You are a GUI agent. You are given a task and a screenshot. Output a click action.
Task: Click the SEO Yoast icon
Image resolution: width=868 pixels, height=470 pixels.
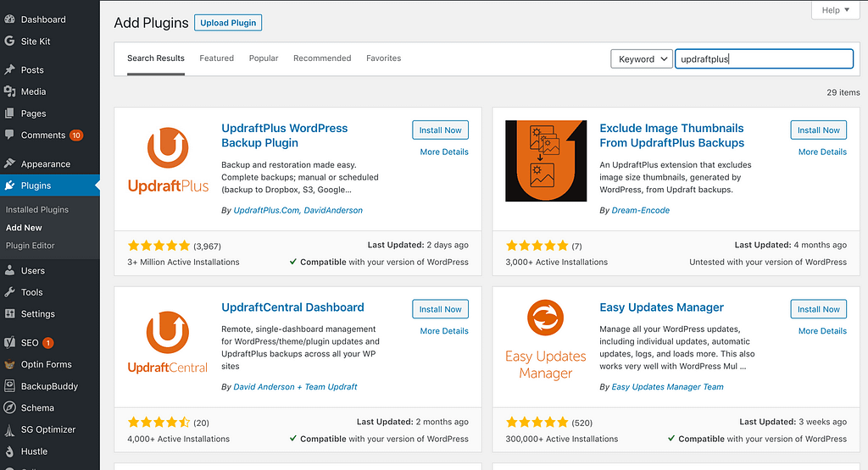[9, 342]
